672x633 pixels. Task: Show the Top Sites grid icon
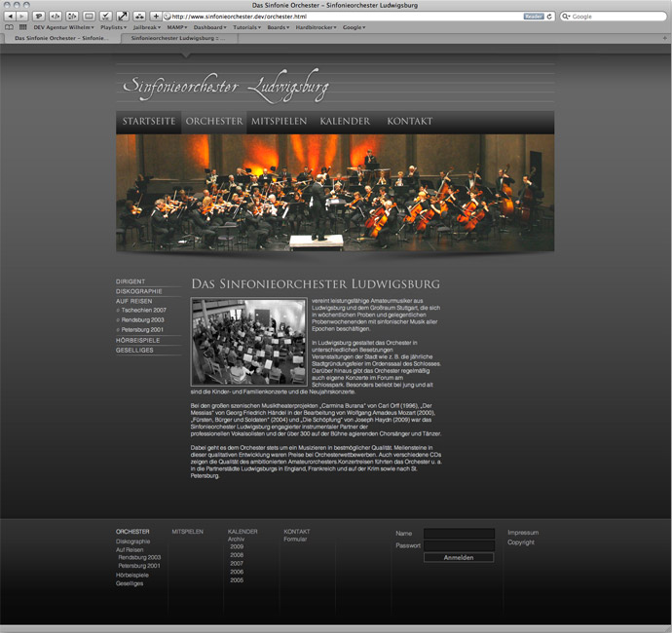(23, 27)
